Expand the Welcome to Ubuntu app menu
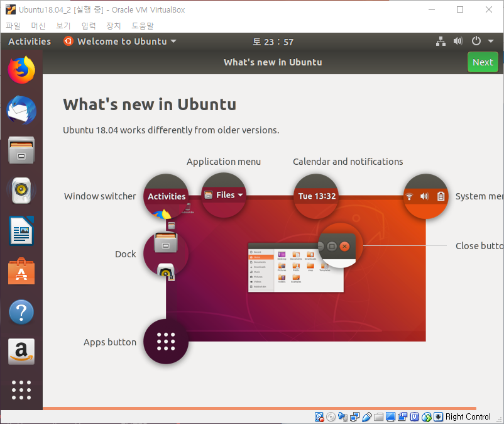 120,42
